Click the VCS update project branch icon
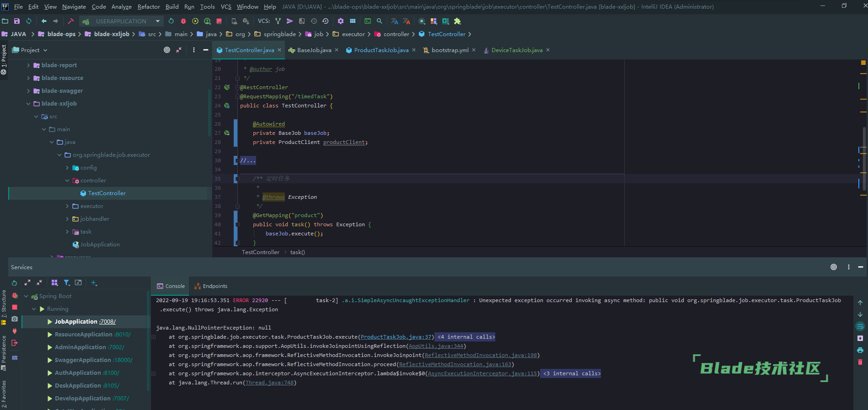This screenshot has height=410, width=868. click(x=278, y=21)
